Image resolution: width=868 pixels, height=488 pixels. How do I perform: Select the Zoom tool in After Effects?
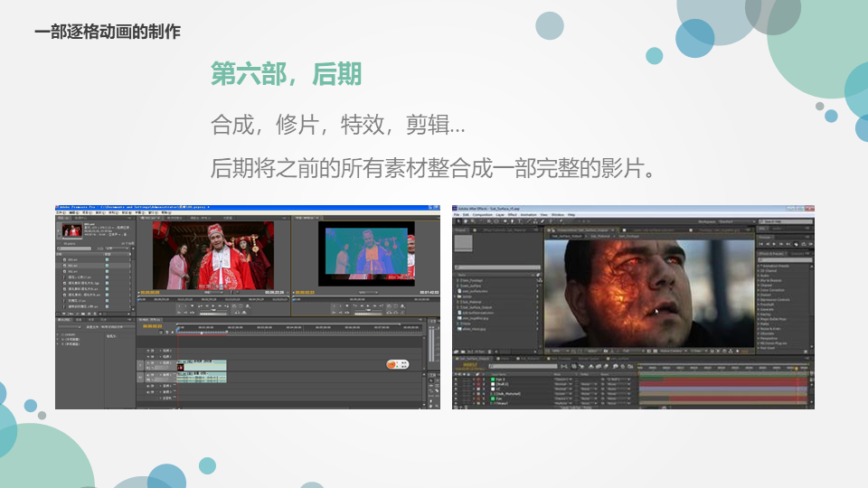[473, 221]
